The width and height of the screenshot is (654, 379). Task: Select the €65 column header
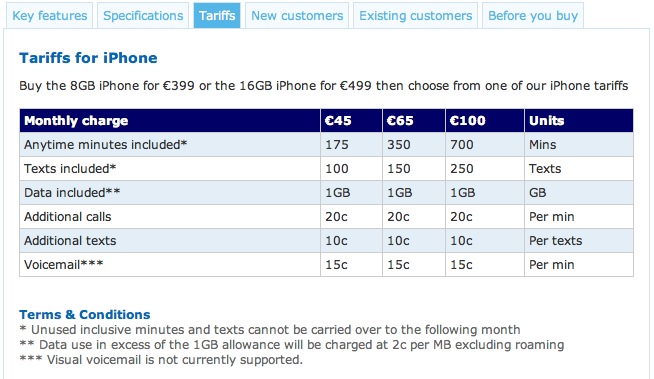coord(414,121)
